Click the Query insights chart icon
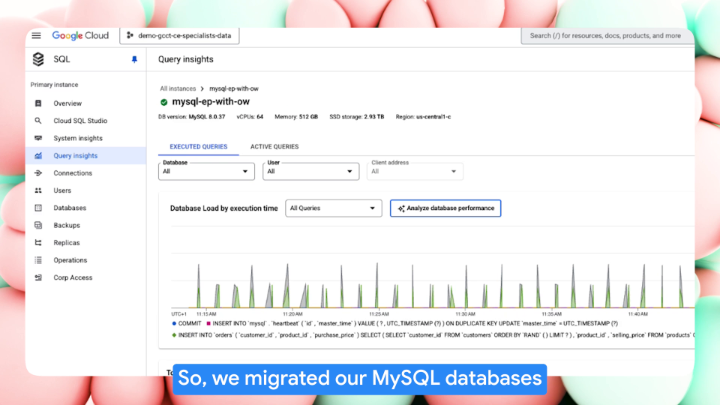 pyautogui.click(x=38, y=156)
